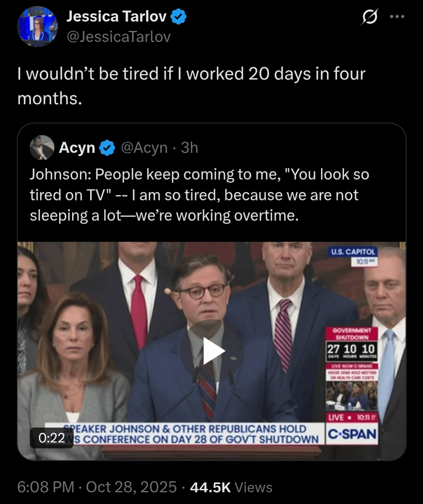The height and width of the screenshot is (504, 423).
Task: Click the @Acyn handle in the quoted post
Action: (x=144, y=148)
